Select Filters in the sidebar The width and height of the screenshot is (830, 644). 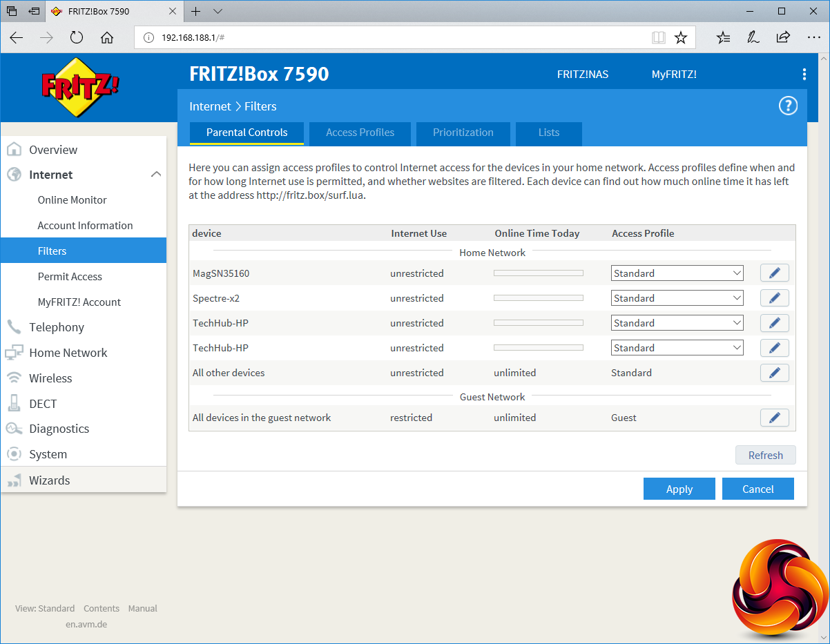pos(84,251)
